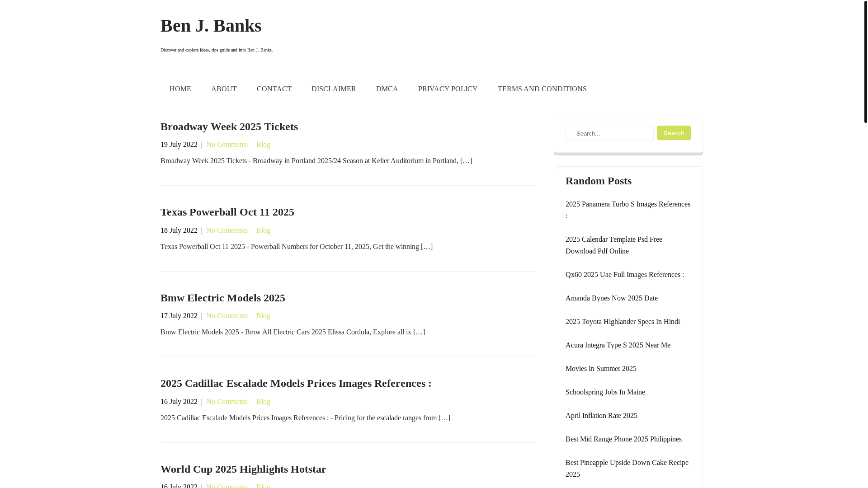868x488 pixels.
Task: Click the excerpt about Powerball Numbers for October 11
Action: (297, 247)
